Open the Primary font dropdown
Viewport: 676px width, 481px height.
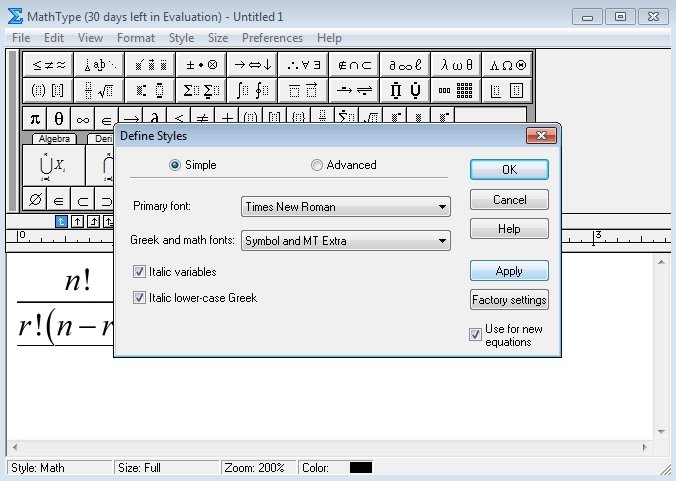[346, 207]
